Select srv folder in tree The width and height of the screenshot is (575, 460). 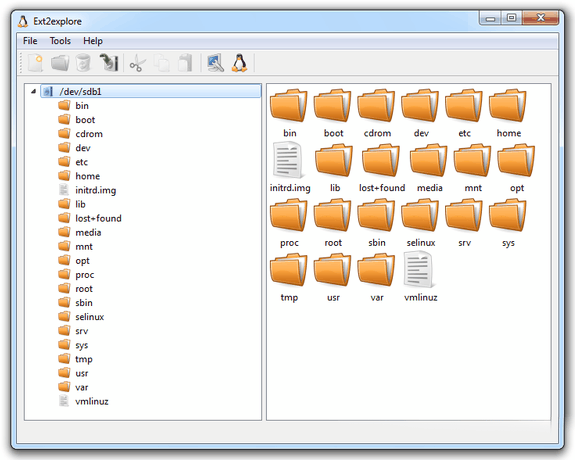(x=73, y=331)
